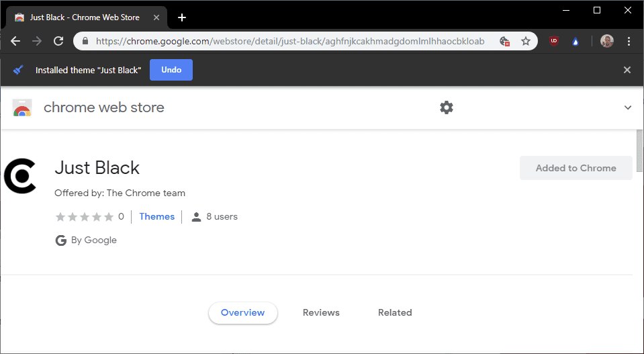The width and height of the screenshot is (644, 354).
Task: Switch to the Overview tab
Action: click(x=242, y=312)
